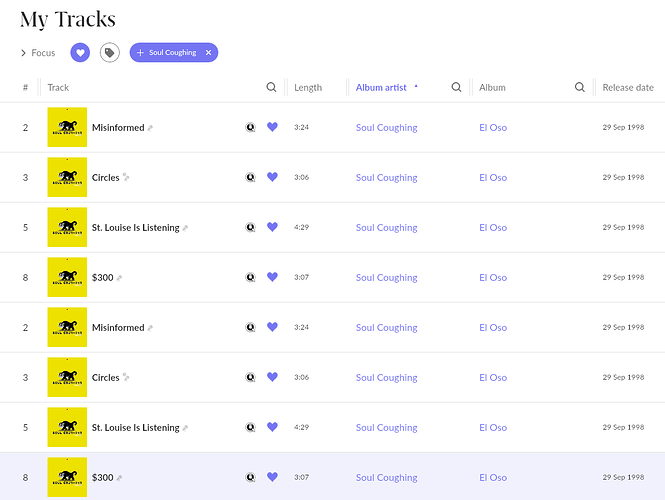Click Q icon on second Circles row
The height and width of the screenshot is (500, 665).
[x=251, y=377]
